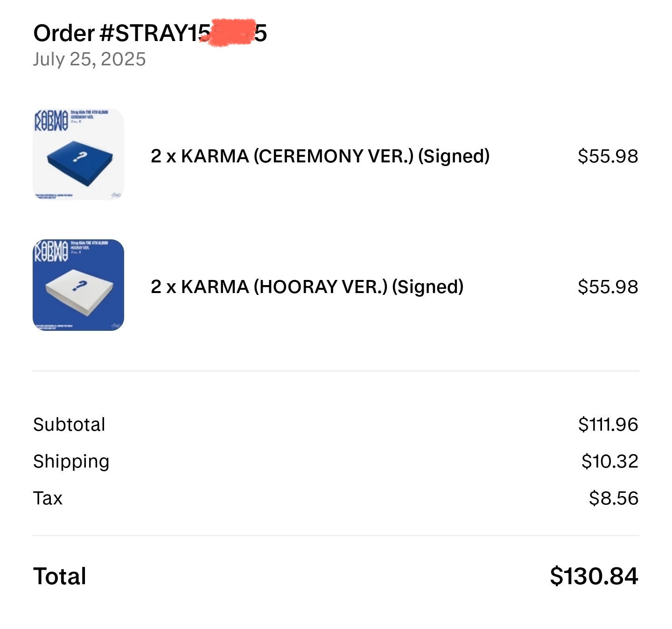672x629 pixels.
Task: Click the Hooray Ver. $55.98 price
Action: click(x=608, y=287)
